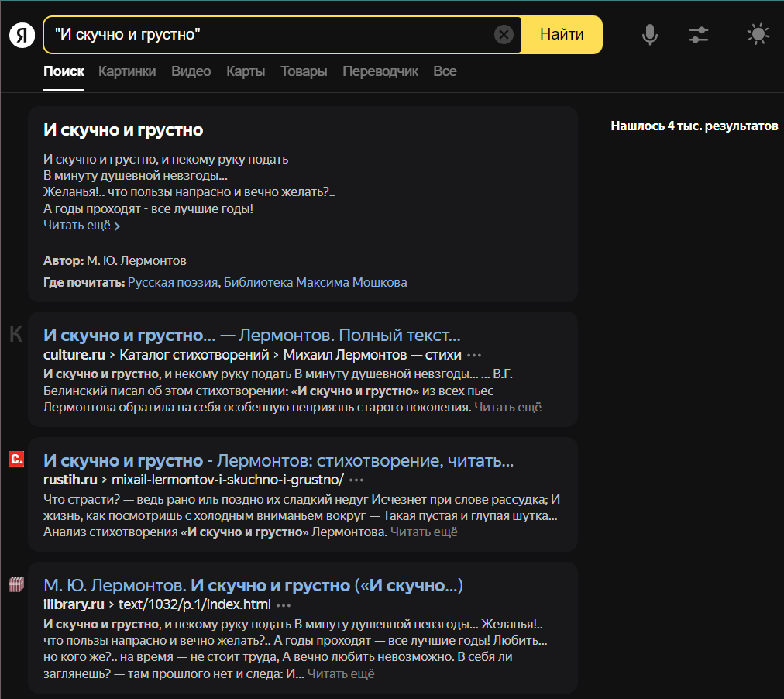This screenshot has width=784, height=699.
Task: Open three-dot menu for ilibrary.ru result
Action: tap(284, 605)
